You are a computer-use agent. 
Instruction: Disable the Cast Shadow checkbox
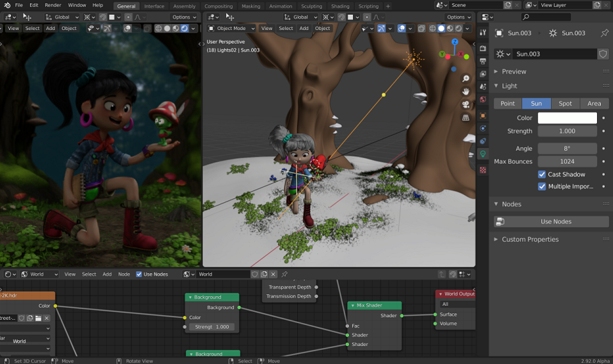click(x=542, y=174)
